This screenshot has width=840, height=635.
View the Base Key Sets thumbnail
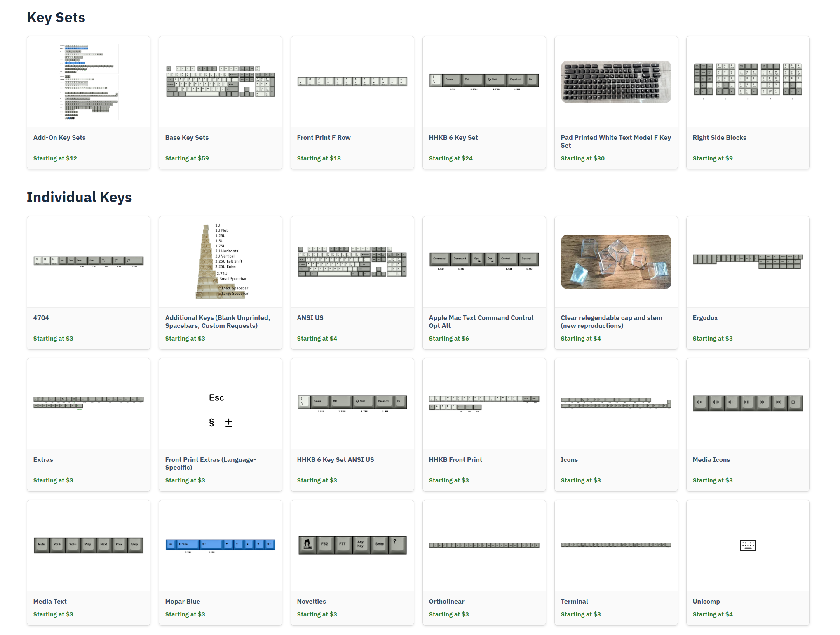tap(221, 82)
